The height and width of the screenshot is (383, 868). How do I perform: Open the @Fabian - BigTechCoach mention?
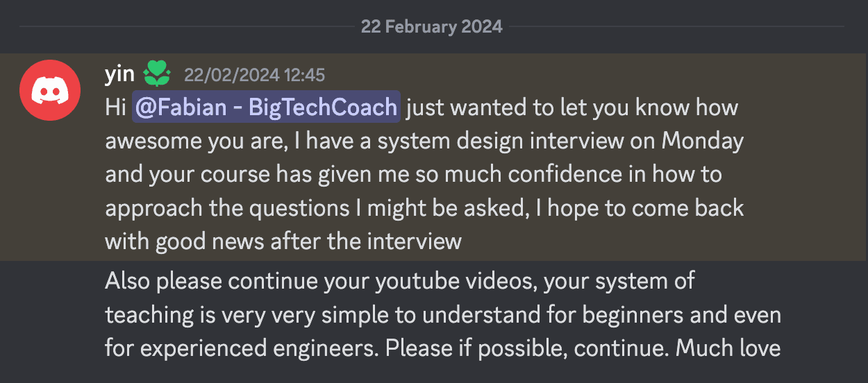(266, 108)
